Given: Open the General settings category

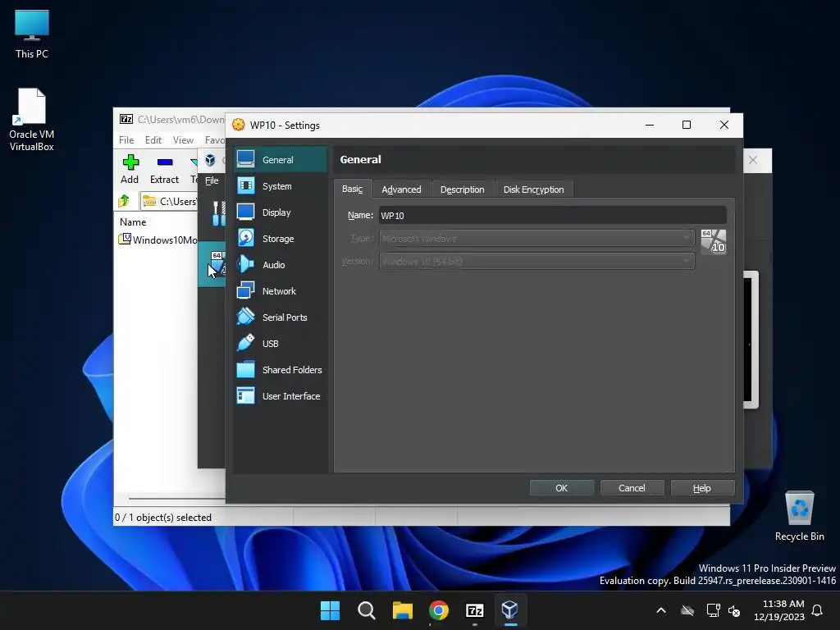Looking at the screenshot, I should [281, 160].
